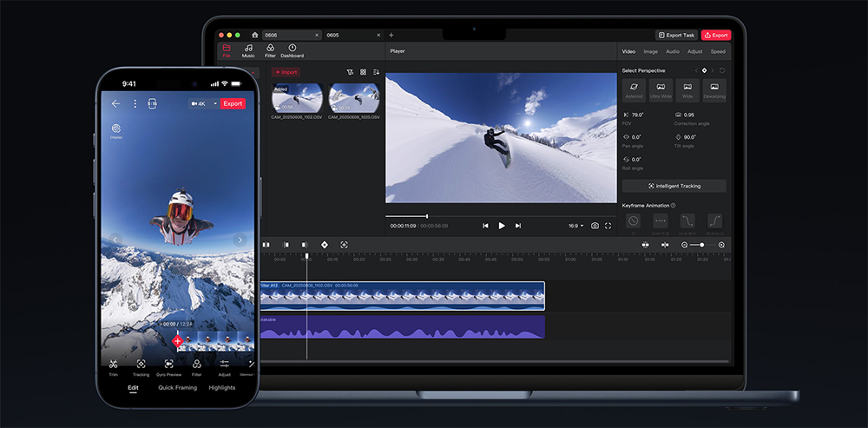Take a snapshot with the camera icon
The width and height of the screenshot is (868, 428).
595,226
